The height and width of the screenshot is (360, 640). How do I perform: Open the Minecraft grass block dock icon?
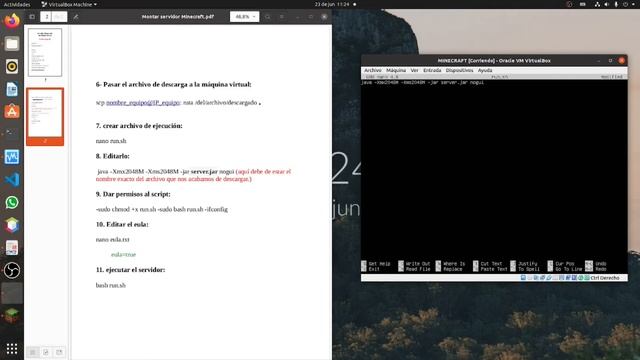pos(12,315)
